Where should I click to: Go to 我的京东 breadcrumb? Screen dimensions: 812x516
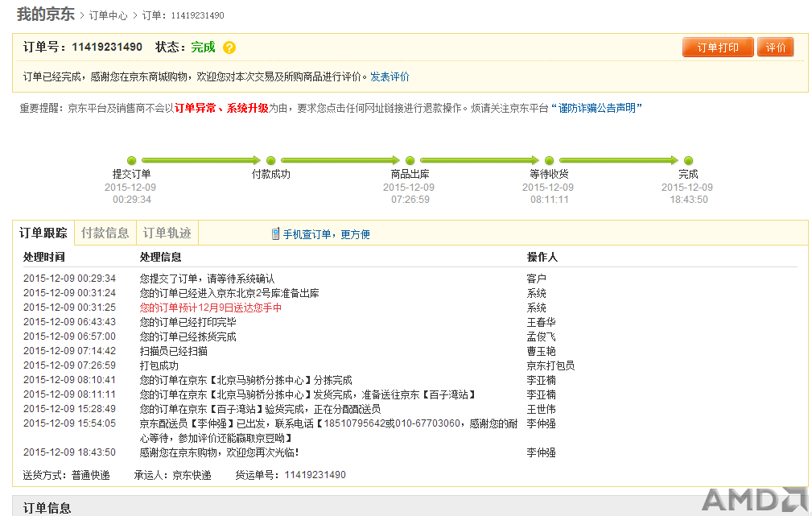pyautogui.click(x=46, y=14)
